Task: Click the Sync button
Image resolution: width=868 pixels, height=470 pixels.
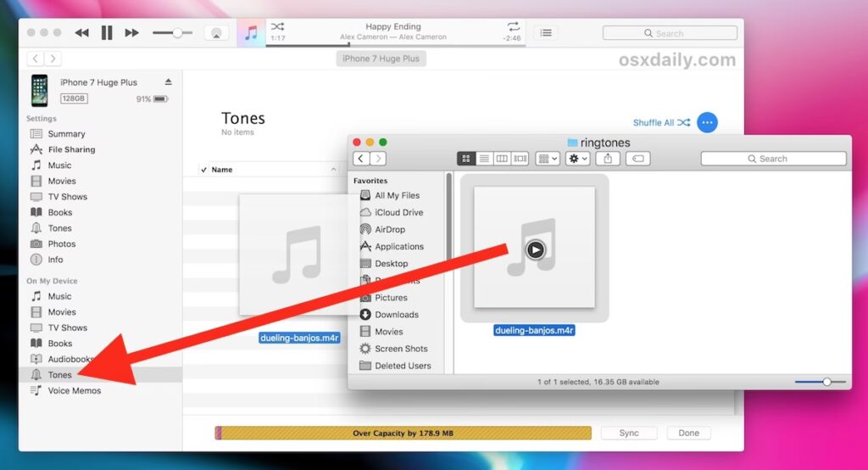Action: pyautogui.click(x=629, y=433)
